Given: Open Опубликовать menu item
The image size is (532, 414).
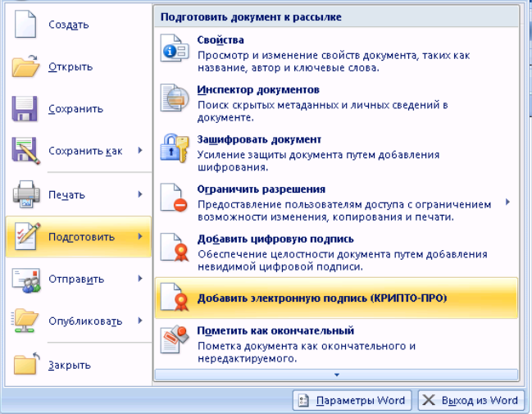Looking at the screenshot, I should 79,321.
